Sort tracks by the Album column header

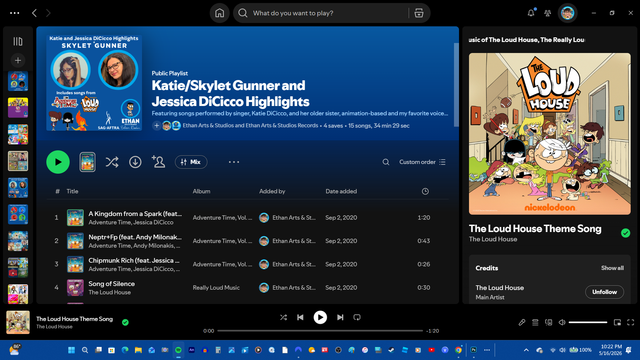201,191
